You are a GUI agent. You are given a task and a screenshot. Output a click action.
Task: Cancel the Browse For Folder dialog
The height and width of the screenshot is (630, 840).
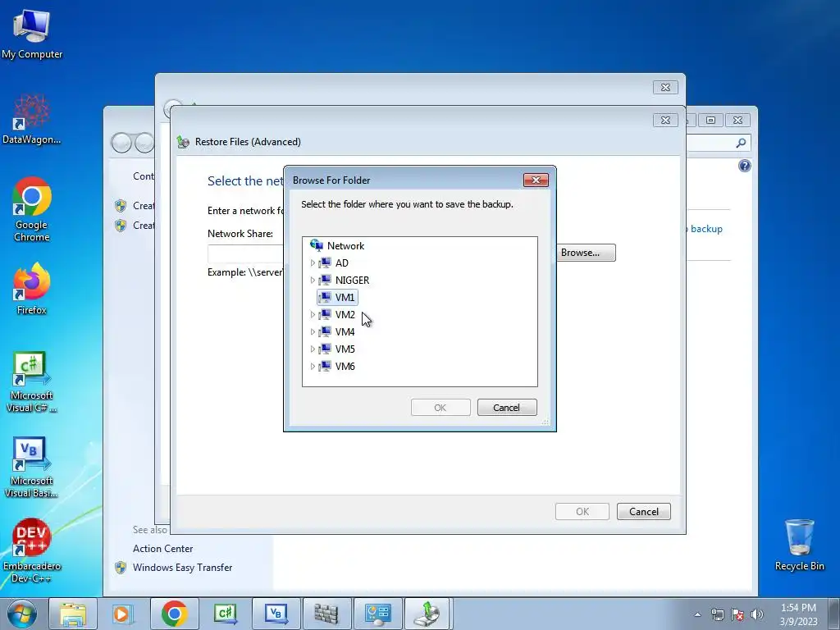(507, 407)
